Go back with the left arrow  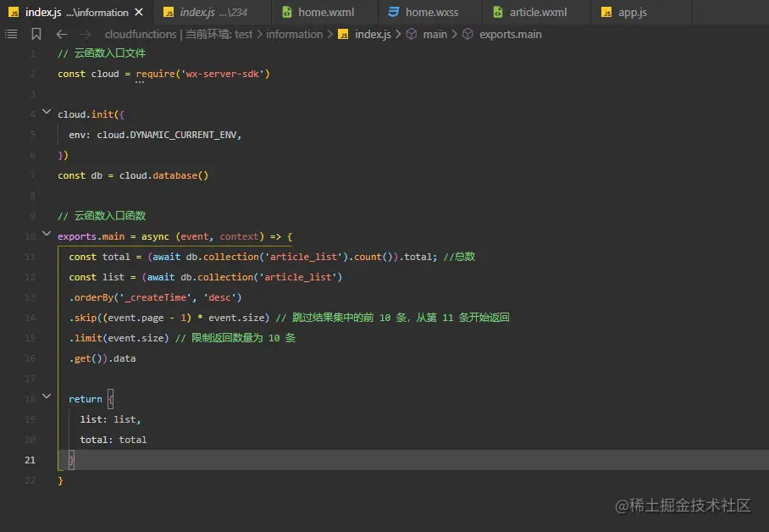coord(61,34)
